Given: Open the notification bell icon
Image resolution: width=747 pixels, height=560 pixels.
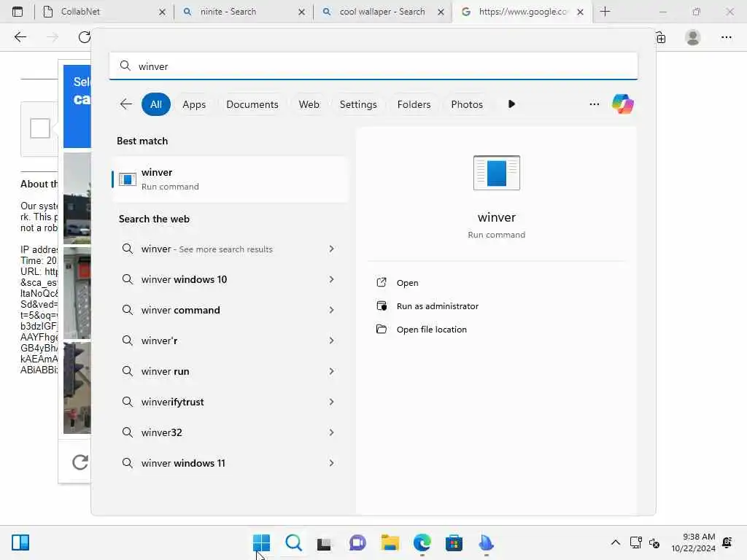Looking at the screenshot, I should click(727, 542).
